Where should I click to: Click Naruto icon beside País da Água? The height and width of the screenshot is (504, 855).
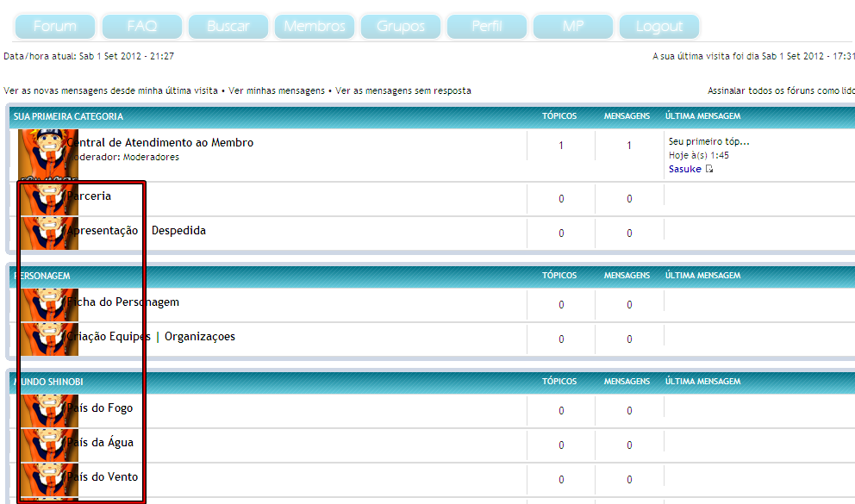pyautogui.click(x=49, y=445)
